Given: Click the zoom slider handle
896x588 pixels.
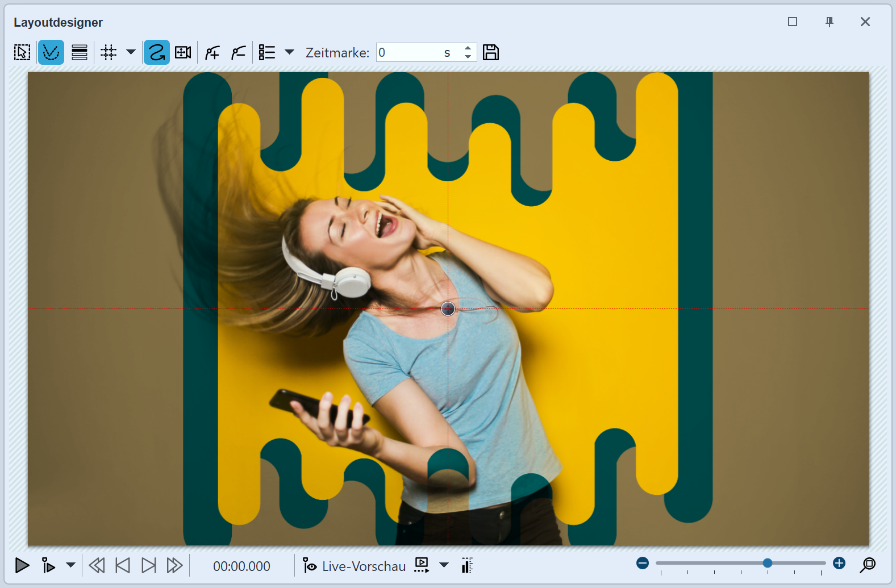Looking at the screenshot, I should (768, 563).
